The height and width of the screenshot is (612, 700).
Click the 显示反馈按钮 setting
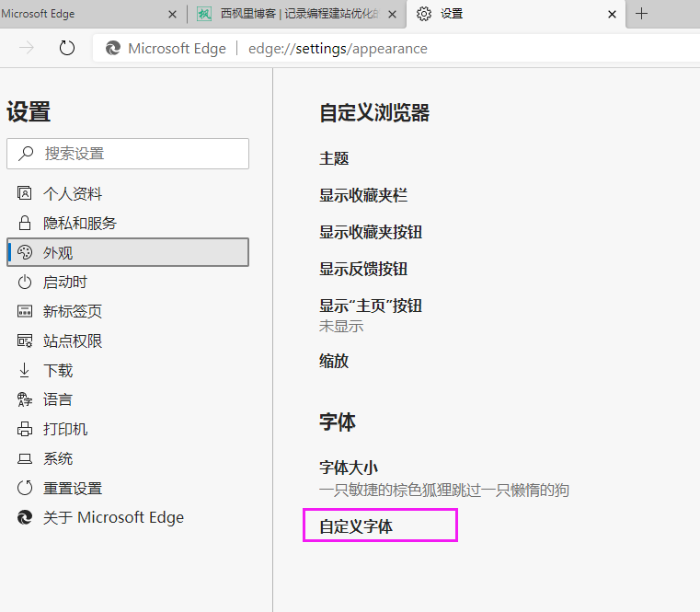pos(363,269)
